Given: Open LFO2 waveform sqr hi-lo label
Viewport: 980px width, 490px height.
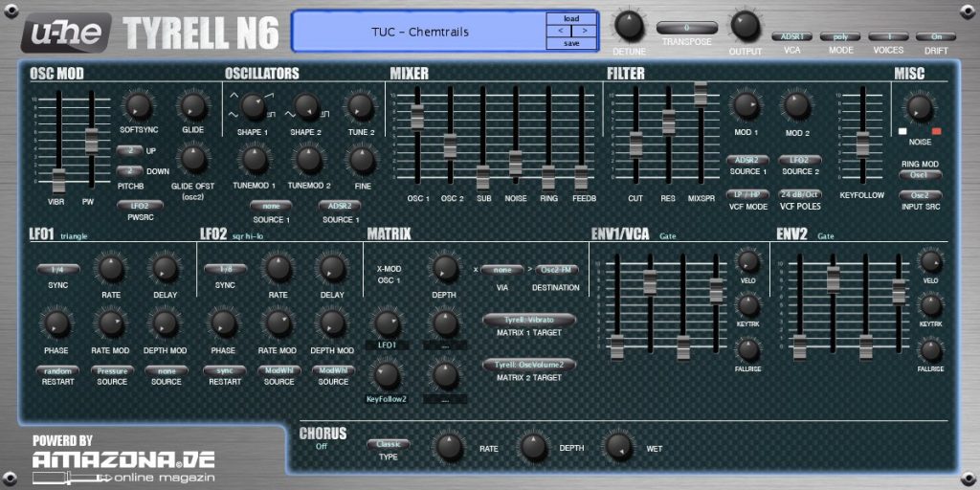Looking at the screenshot, I should click(250, 236).
